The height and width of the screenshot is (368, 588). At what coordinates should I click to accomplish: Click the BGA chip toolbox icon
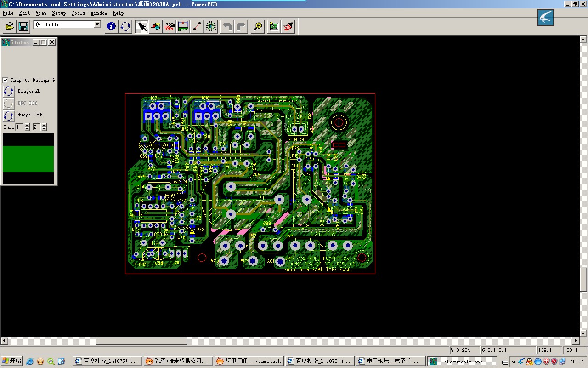pyautogui.click(x=211, y=26)
